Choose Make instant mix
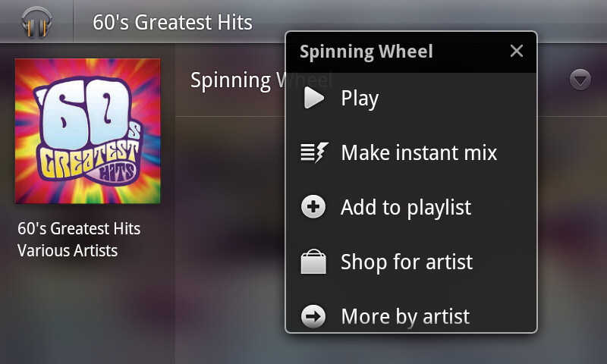 [419, 153]
